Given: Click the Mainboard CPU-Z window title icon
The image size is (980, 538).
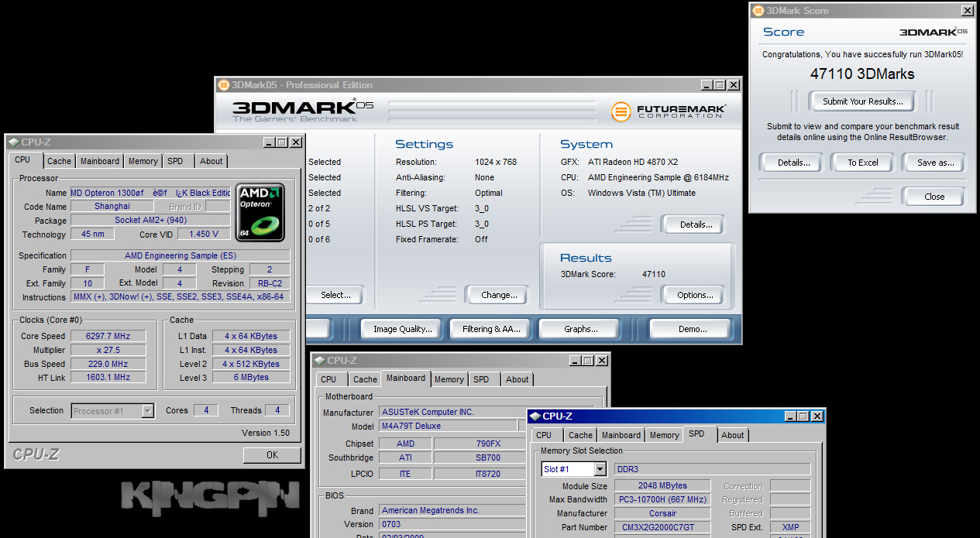Looking at the screenshot, I should click(319, 361).
